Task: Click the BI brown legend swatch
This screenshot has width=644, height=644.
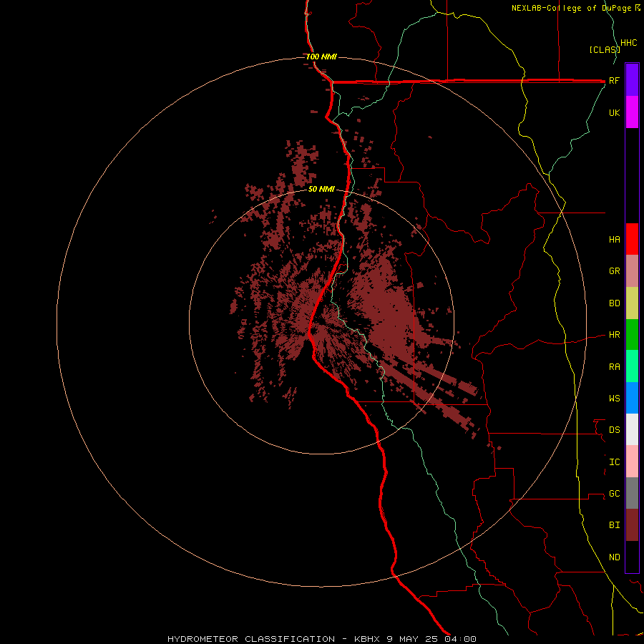Action: (632, 525)
